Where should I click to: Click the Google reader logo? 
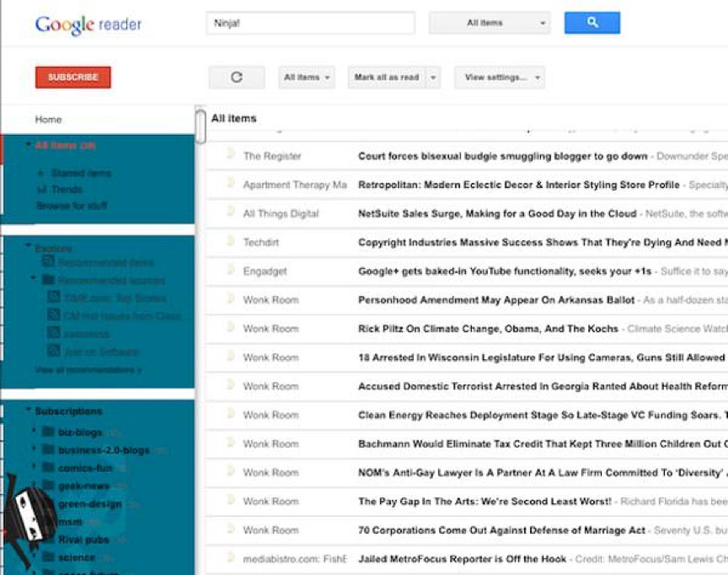point(88,25)
